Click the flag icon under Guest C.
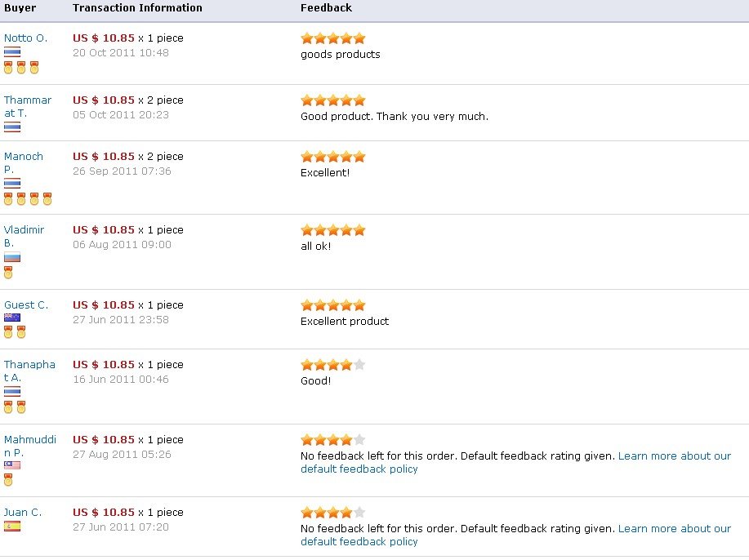Screen dimensions: 749x560 click(x=12, y=318)
